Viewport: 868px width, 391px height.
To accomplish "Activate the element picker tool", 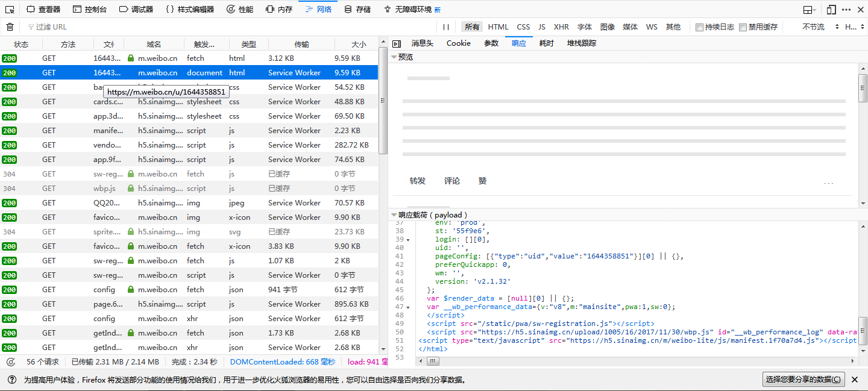I will [10, 10].
